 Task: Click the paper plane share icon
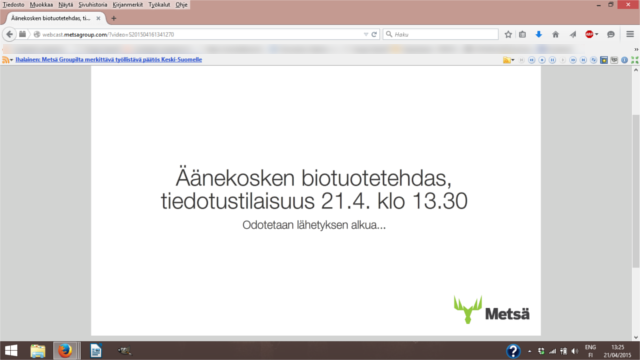point(573,35)
